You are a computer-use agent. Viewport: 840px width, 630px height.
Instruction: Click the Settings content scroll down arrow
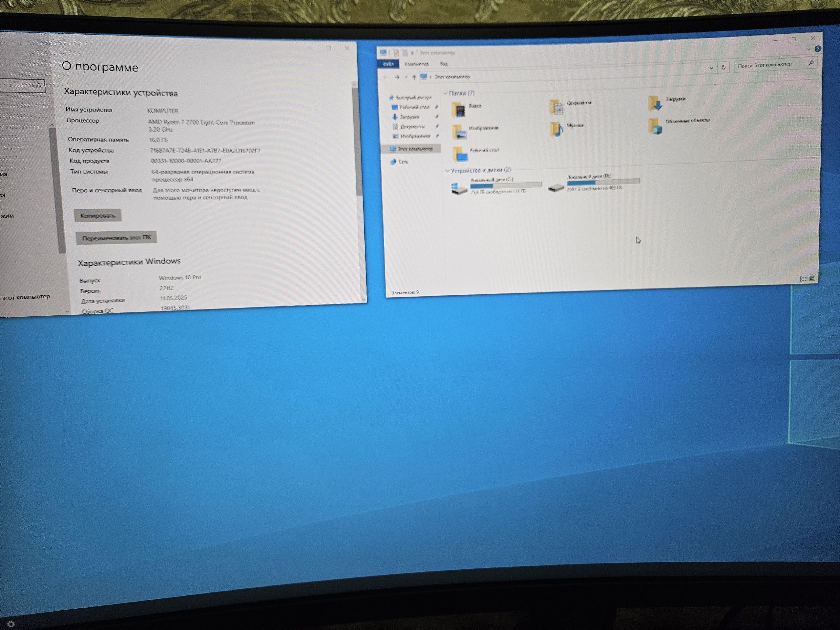click(364, 299)
